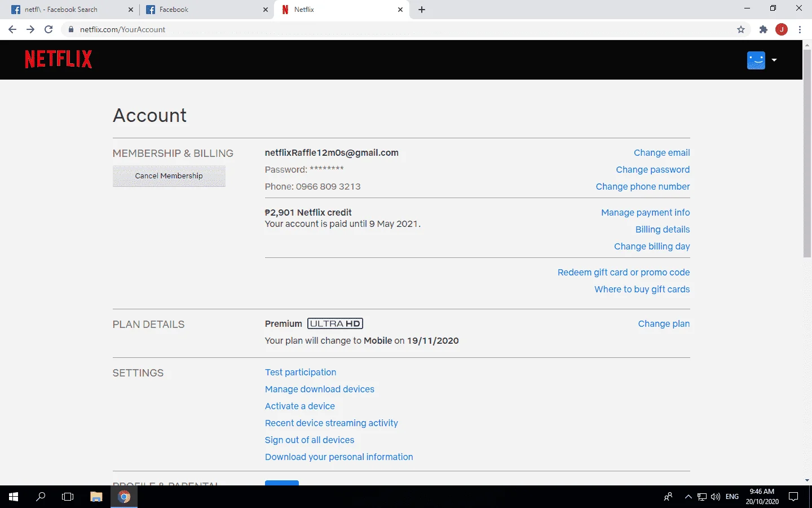Open the Chrome user profile J icon
This screenshot has width=812, height=508.
[782, 29]
